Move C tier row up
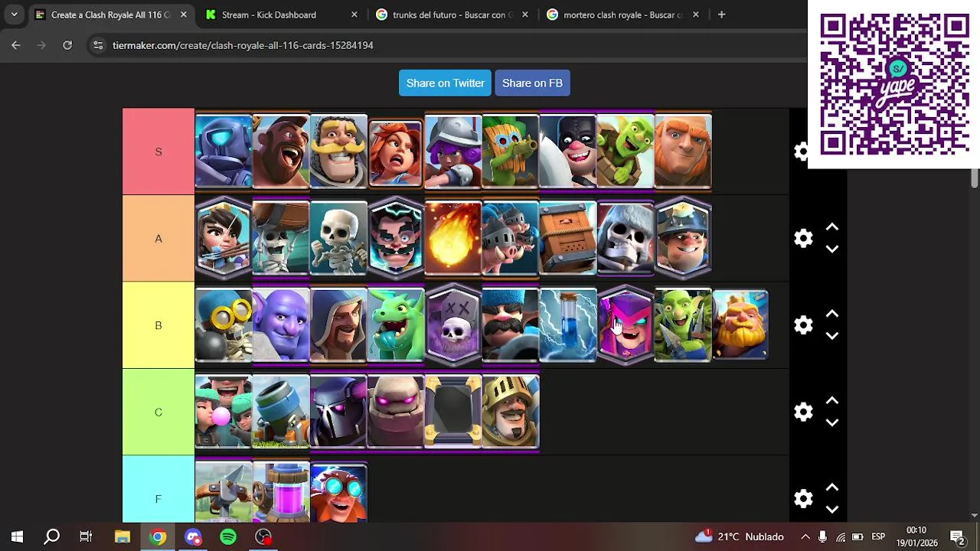 (832, 401)
